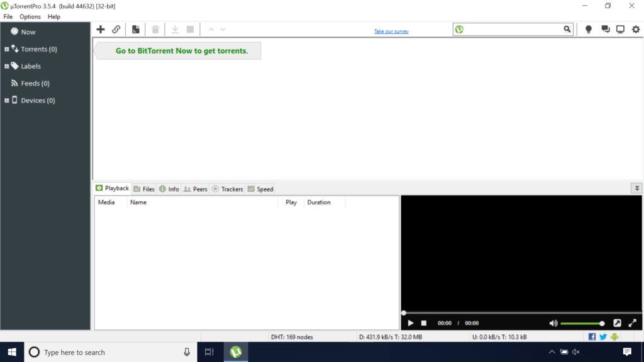
Task: Switch to the Files tab
Action: click(x=144, y=189)
